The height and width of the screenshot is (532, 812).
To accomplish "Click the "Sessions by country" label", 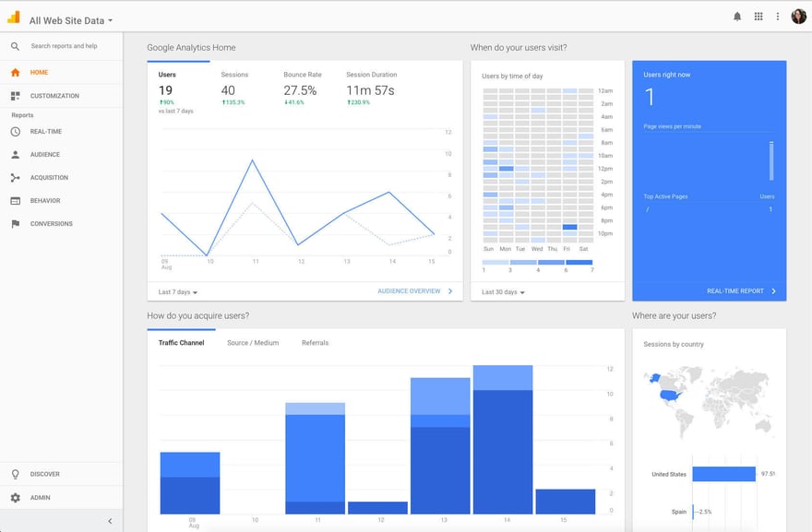I will point(674,344).
